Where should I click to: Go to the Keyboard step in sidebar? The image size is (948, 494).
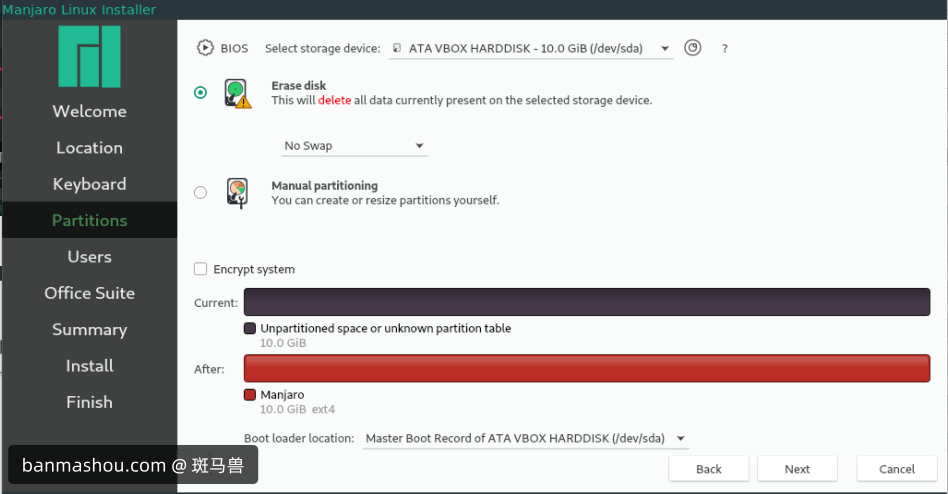(x=89, y=184)
